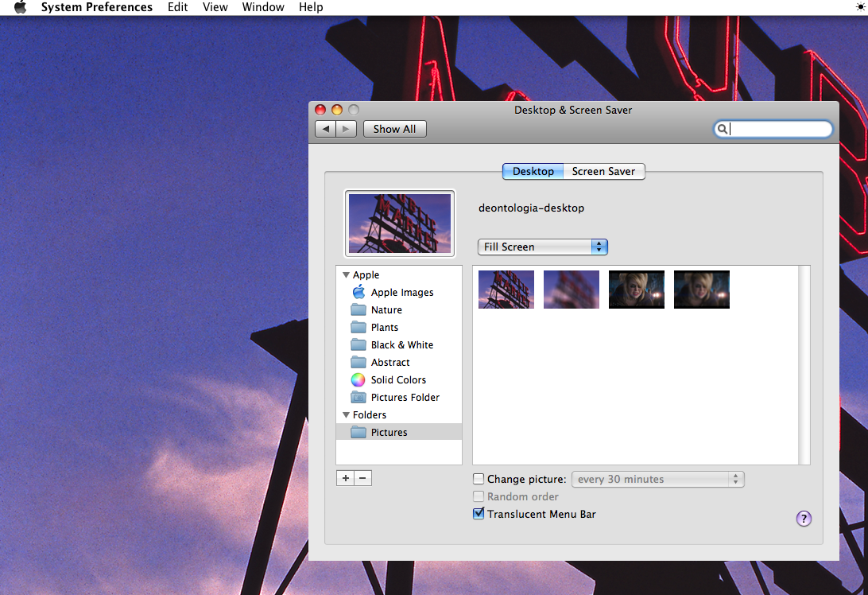Open the View menu
The height and width of the screenshot is (595, 868).
[215, 7]
